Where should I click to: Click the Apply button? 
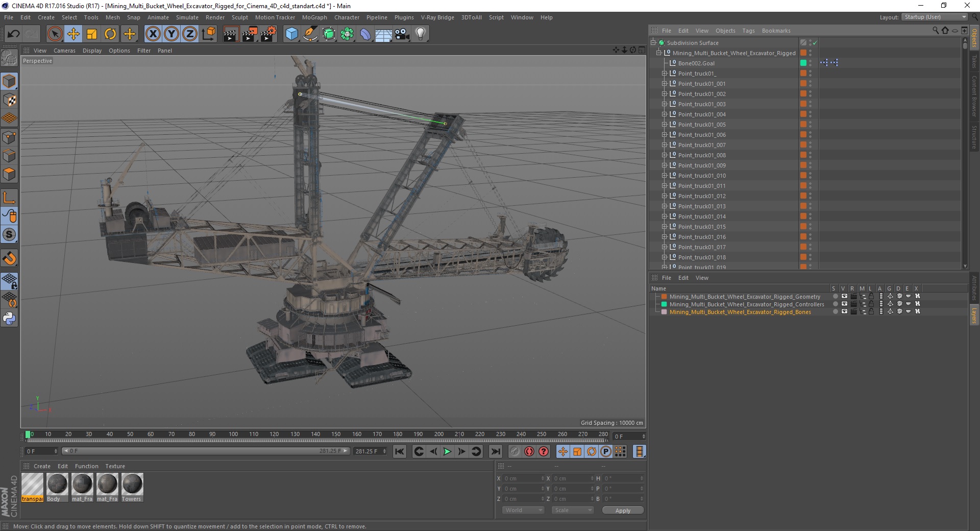(623, 510)
